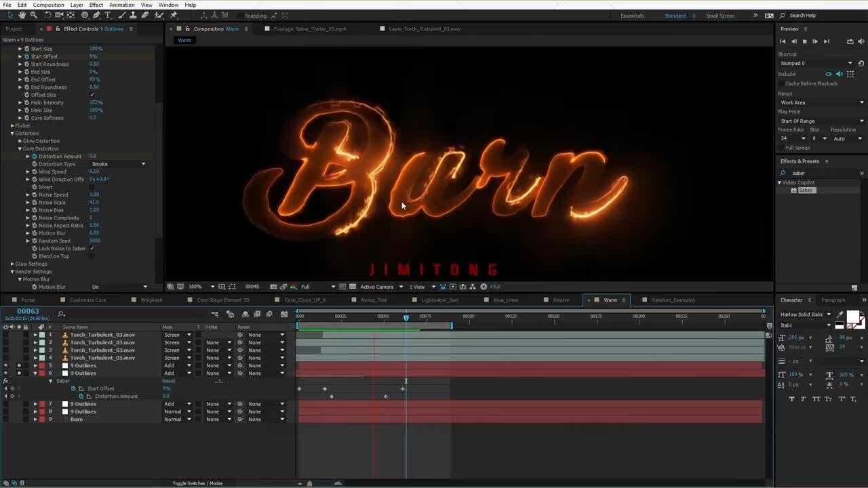This screenshot has height=488, width=868.
Task: Switch to Small Screen workspace
Action: click(720, 16)
